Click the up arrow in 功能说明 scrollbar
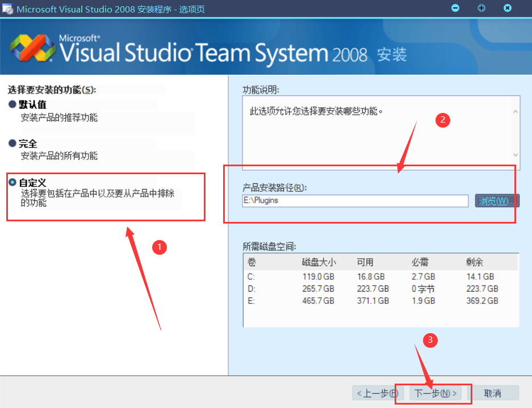This screenshot has height=408, width=532. point(515,112)
